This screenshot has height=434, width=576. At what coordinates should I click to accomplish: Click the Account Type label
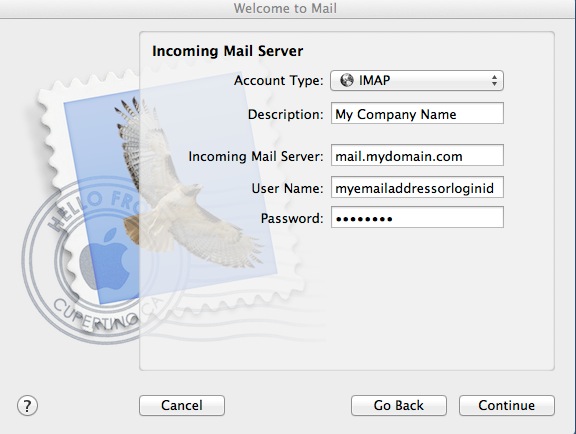coord(279,80)
